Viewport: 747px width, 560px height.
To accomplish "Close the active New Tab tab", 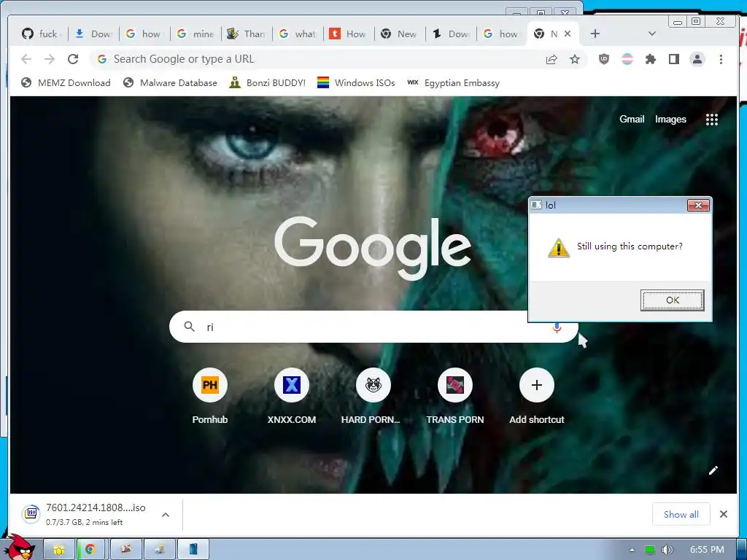I will [568, 34].
